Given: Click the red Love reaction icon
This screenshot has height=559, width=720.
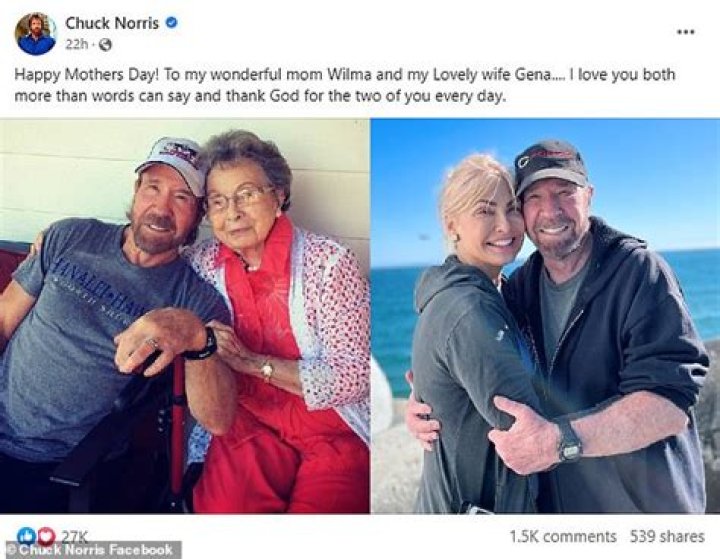Looking at the screenshot, I should tap(44, 536).
